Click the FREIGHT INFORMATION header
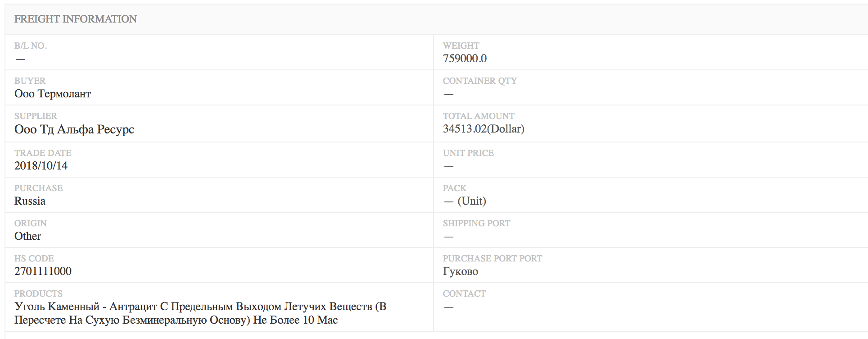The width and height of the screenshot is (868, 339). pos(76,19)
